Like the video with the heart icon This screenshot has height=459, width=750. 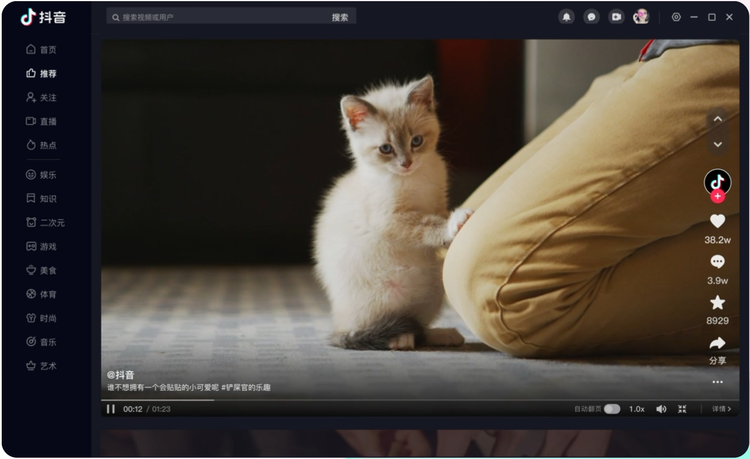[717, 222]
